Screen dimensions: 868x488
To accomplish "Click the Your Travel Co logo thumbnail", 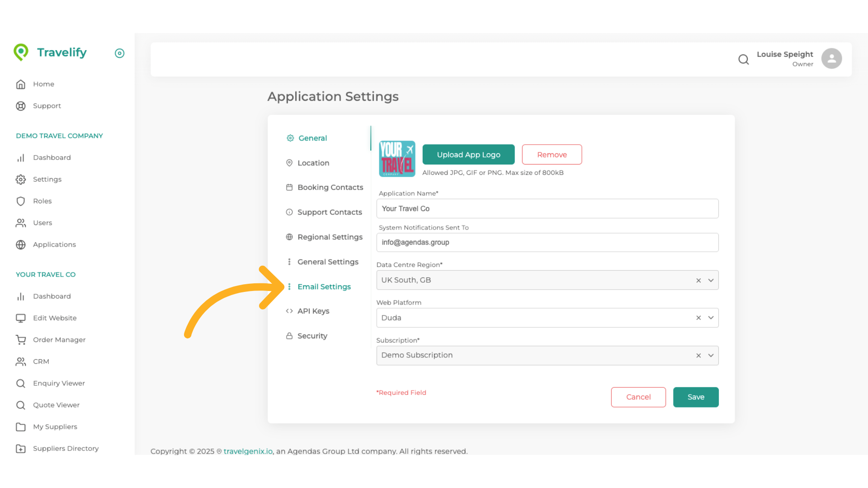I will (397, 159).
